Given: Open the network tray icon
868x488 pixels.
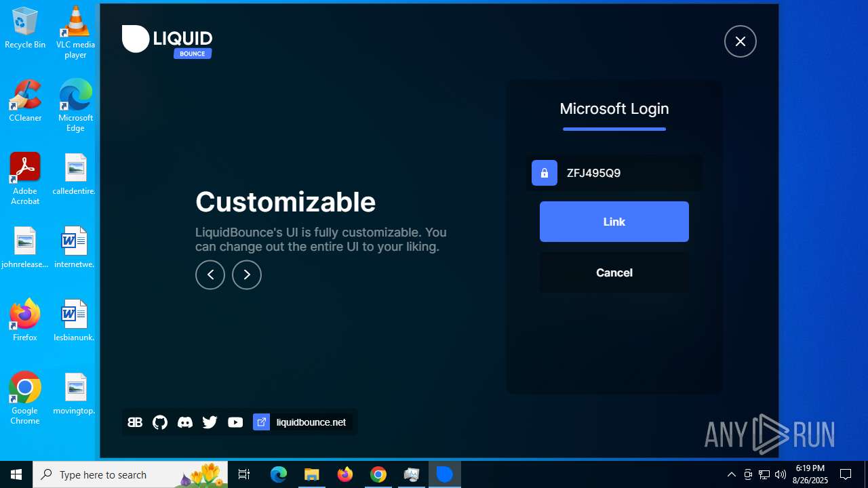Looking at the screenshot, I should (764, 474).
